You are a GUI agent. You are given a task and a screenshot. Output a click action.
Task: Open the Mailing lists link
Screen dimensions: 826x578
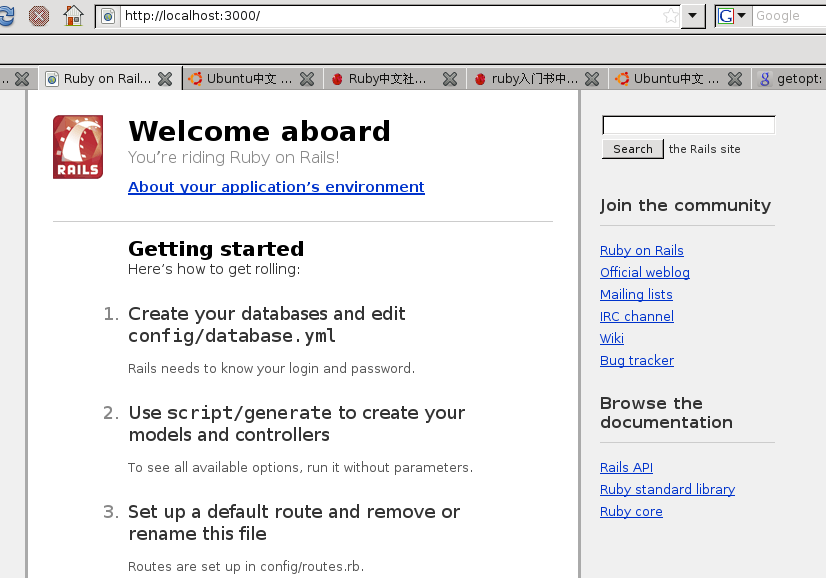point(636,295)
